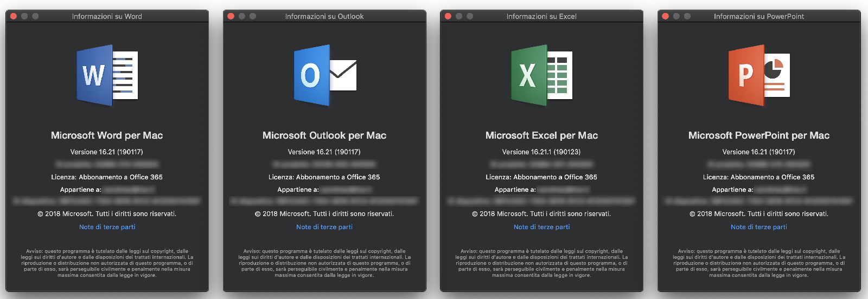
Task: Close the Informazioni su PowerPoint window
Action: click(x=666, y=16)
